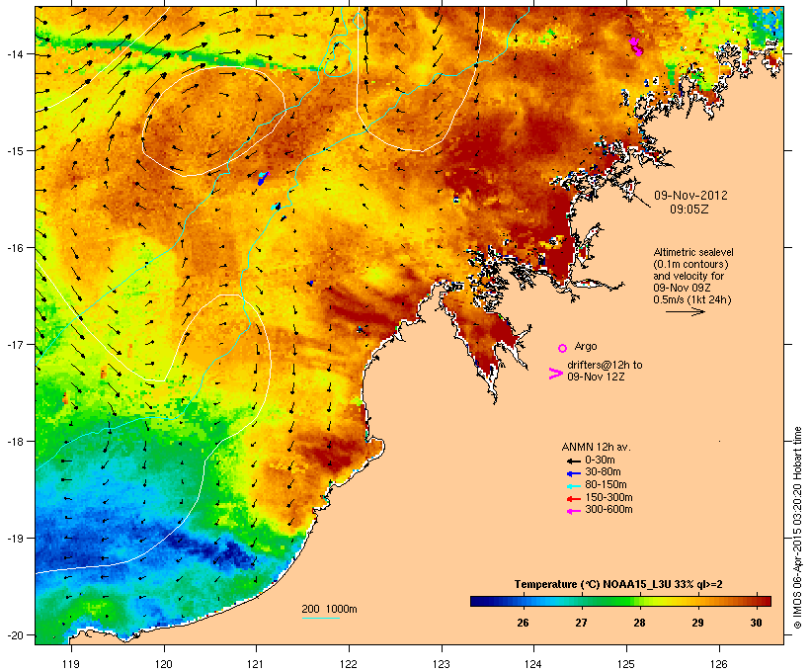Click the 'ANMN 12h av.' legend heading

click(596, 447)
